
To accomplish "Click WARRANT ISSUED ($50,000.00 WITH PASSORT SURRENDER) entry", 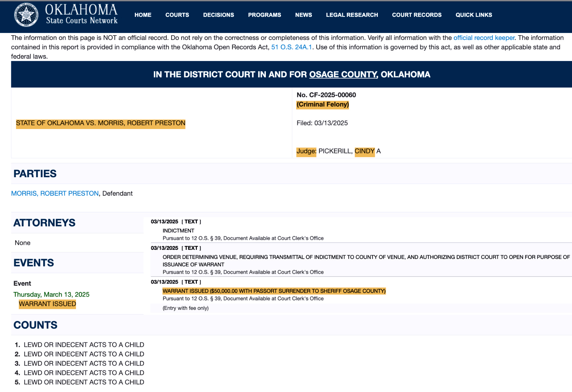I will (274, 291).
